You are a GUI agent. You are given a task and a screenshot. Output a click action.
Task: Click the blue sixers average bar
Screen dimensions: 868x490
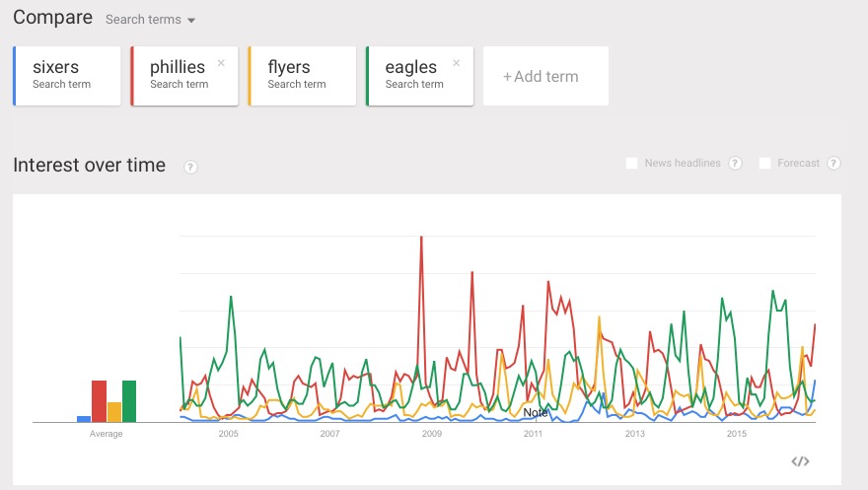point(84,419)
